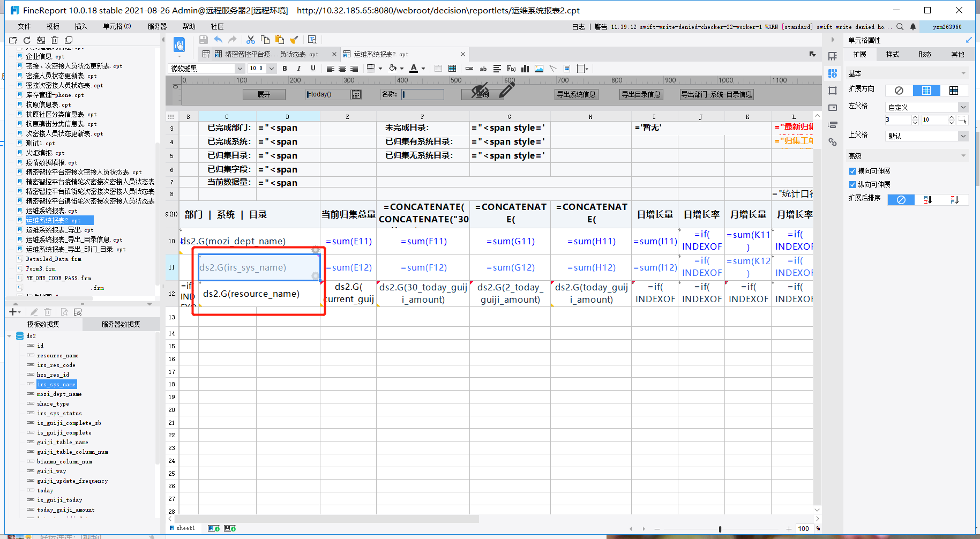Select the no-expansion direction option
This screenshot has width=980, height=539.
899,91
